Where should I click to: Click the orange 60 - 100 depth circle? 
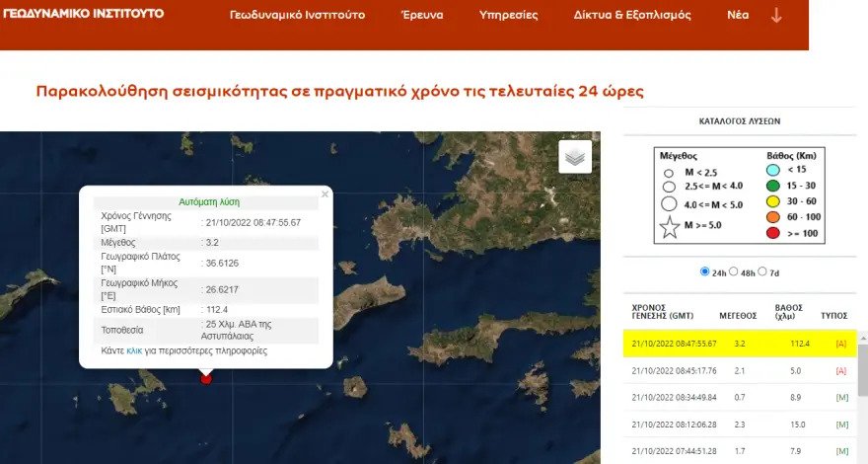(772, 217)
